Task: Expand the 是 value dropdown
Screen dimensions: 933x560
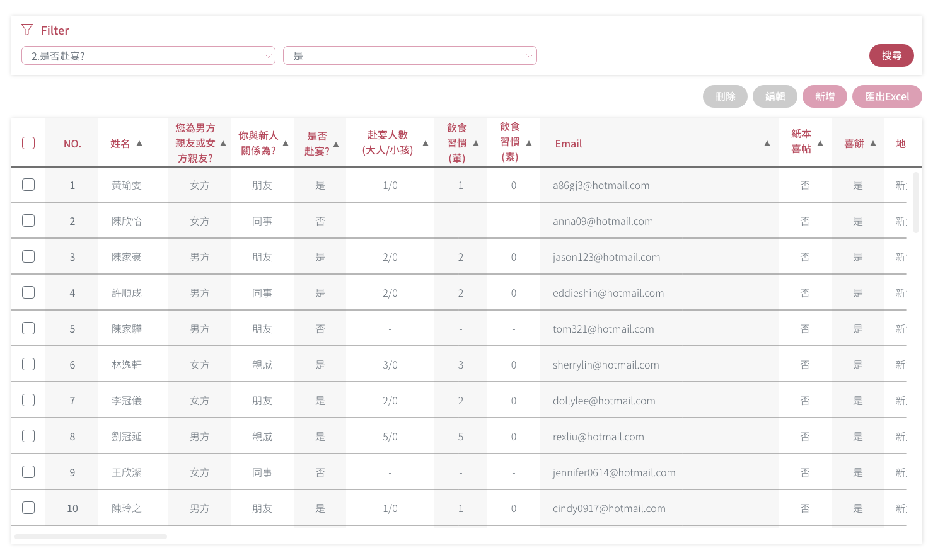Action: click(x=410, y=55)
